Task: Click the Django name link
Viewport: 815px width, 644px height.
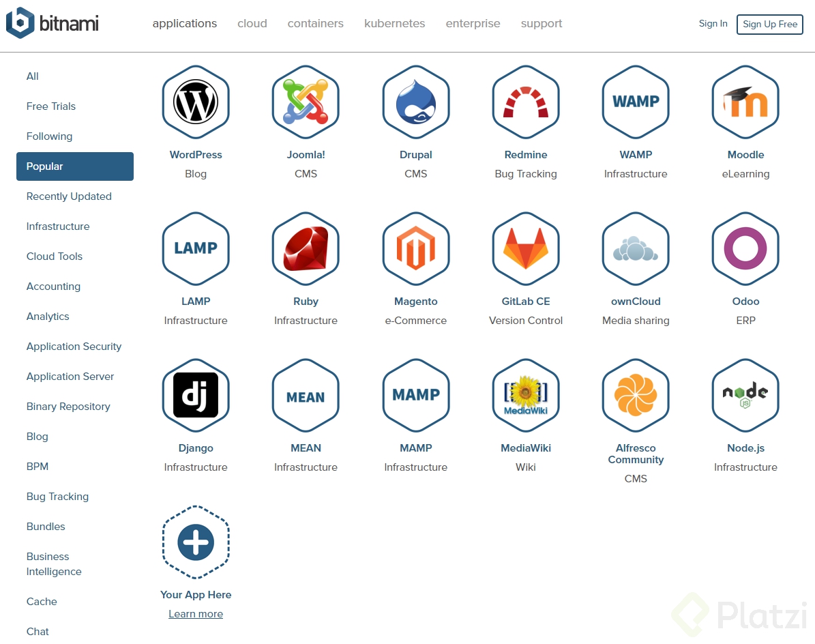Action: pyautogui.click(x=196, y=448)
